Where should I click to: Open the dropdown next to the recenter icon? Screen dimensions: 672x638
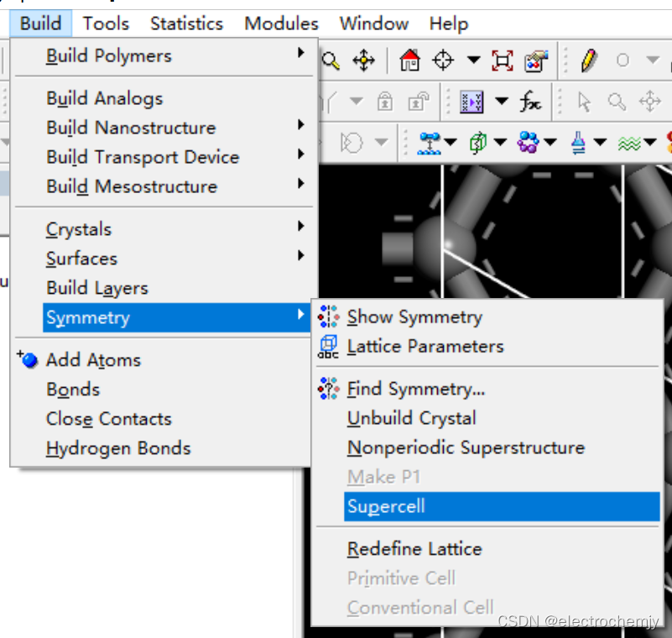tap(473, 59)
